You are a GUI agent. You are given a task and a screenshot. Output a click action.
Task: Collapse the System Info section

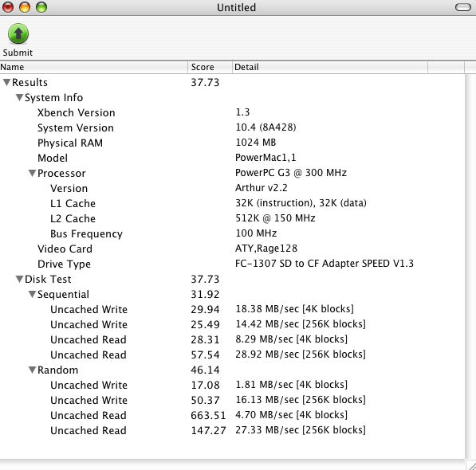(x=20, y=97)
